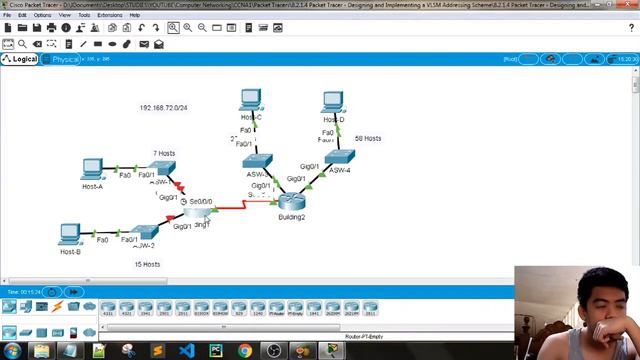
Task: Open the Extensions menu
Action: pos(110,15)
